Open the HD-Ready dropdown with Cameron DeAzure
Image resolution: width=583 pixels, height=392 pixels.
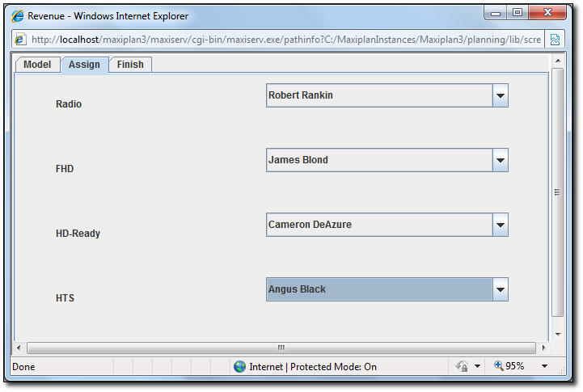(500, 225)
